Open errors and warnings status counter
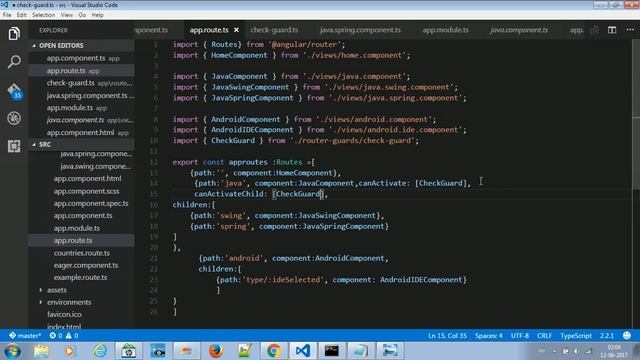Screen dimensions: 640x360 pos(64,336)
